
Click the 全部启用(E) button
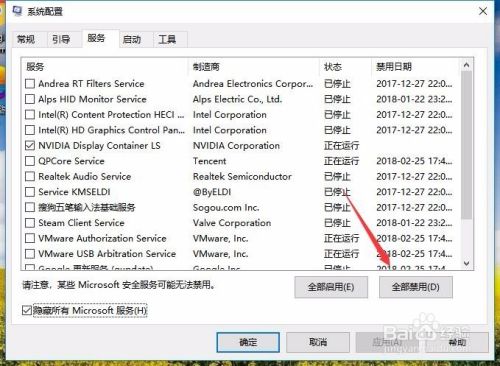(331, 287)
